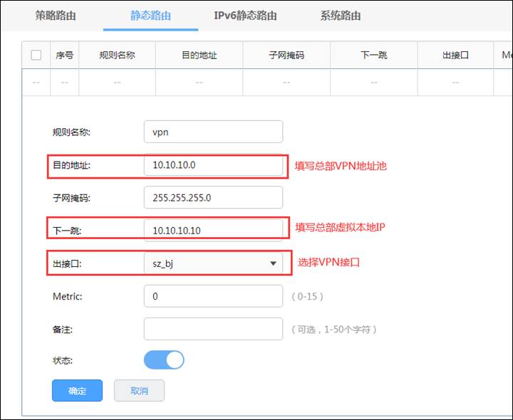
Task: Click the 子网掩码 field with 255.255.255.0
Action: click(x=213, y=197)
